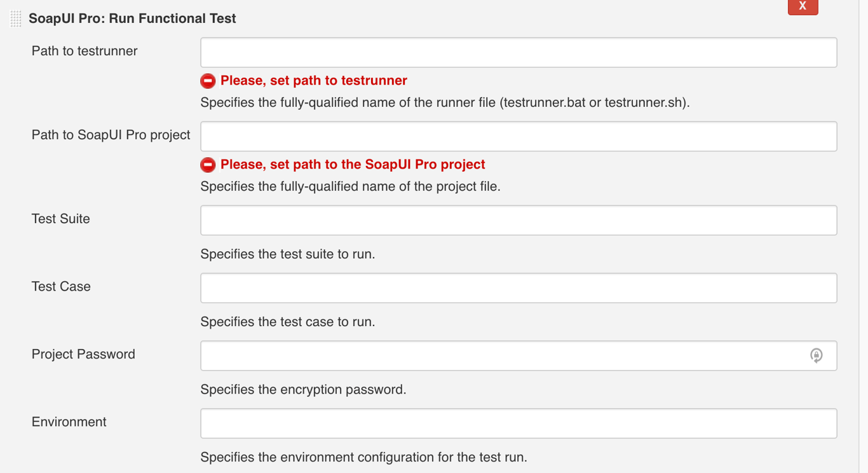The height and width of the screenshot is (473, 868).
Task: Click the "Please, set path to the SoapUI Pro project" error
Action: coord(353,165)
